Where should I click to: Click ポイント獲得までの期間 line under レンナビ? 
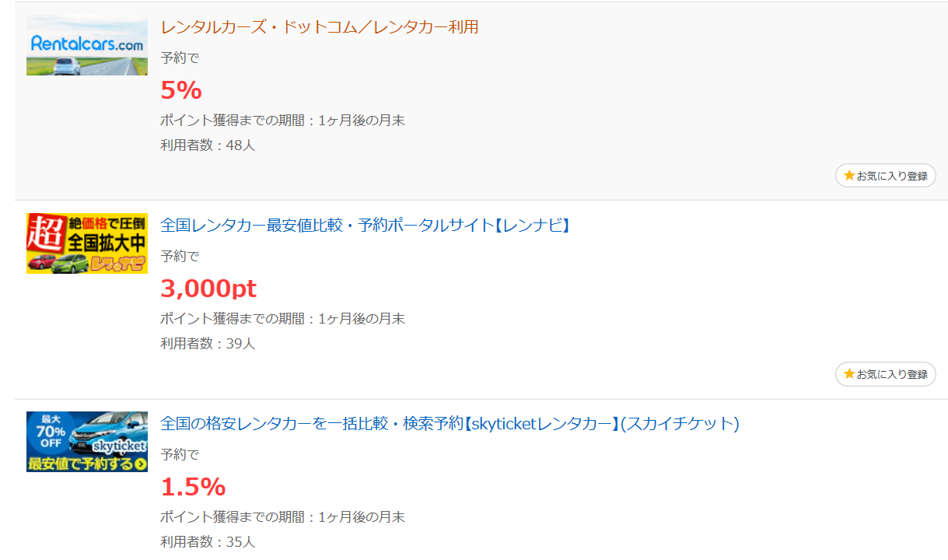283,319
